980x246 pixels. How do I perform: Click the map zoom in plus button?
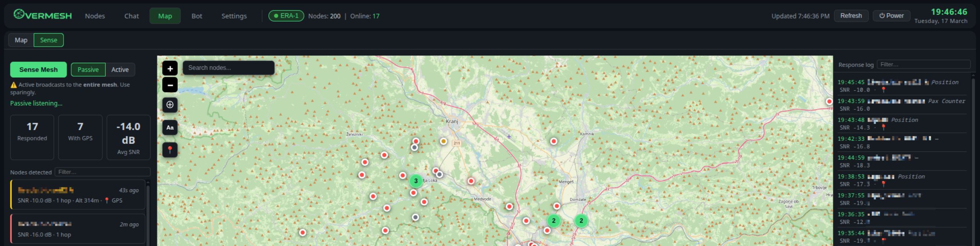pyautogui.click(x=170, y=68)
